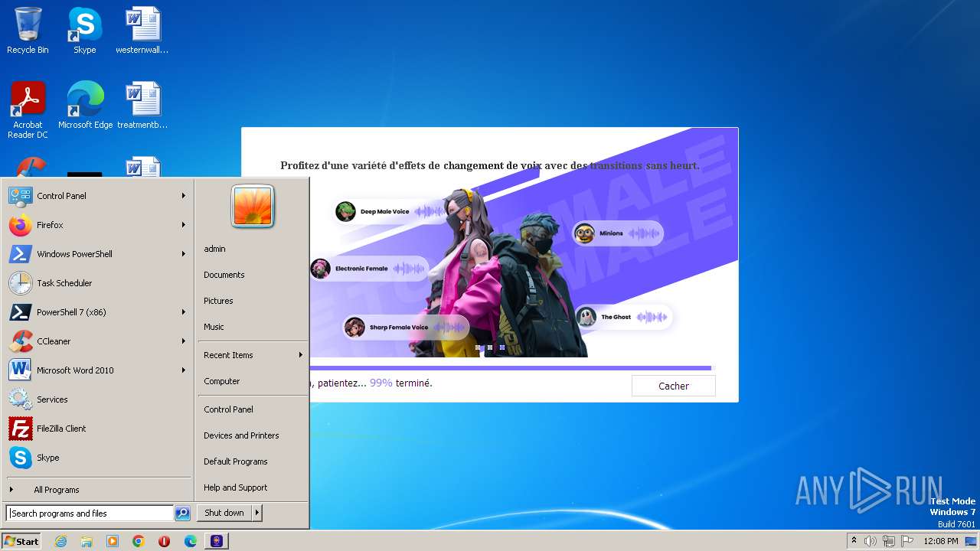Open Services from the Start menu
This screenshot has width=980, height=551.
pyautogui.click(x=97, y=399)
